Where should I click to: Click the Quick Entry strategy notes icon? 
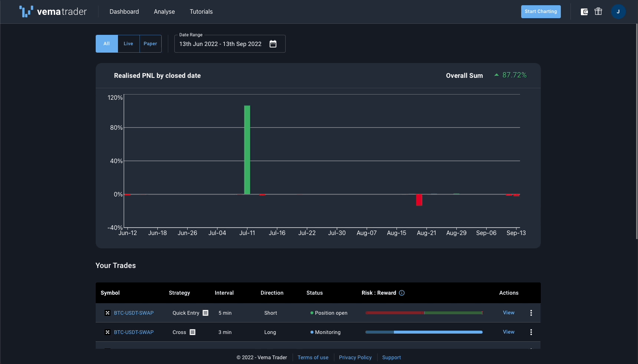tap(205, 313)
